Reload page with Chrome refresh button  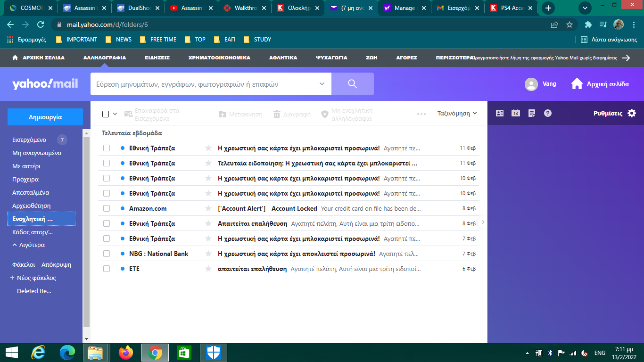tap(41, 25)
